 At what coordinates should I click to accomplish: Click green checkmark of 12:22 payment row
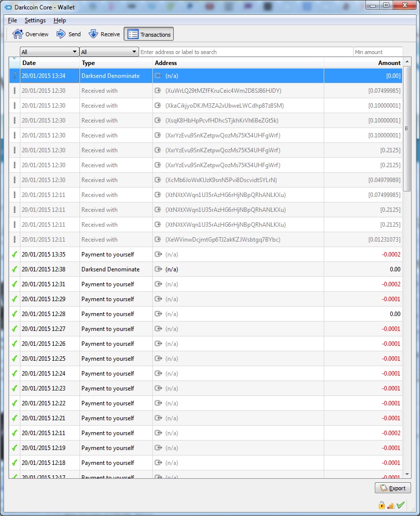pos(14,403)
